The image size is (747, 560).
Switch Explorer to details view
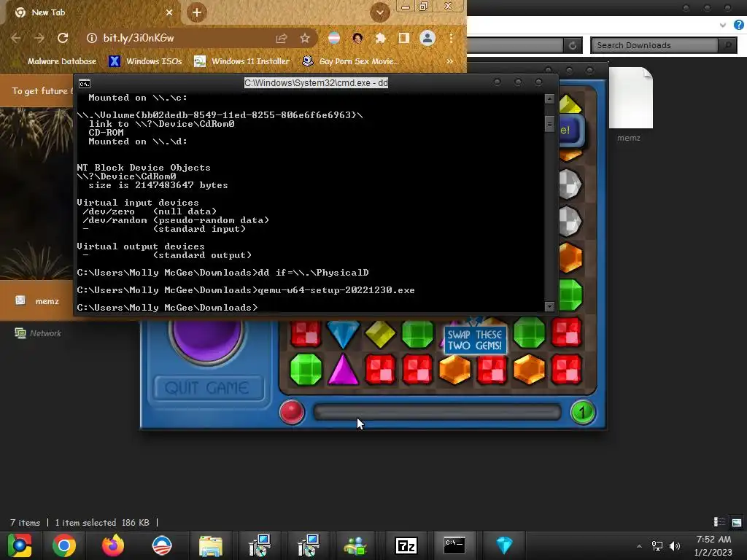[x=719, y=522]
